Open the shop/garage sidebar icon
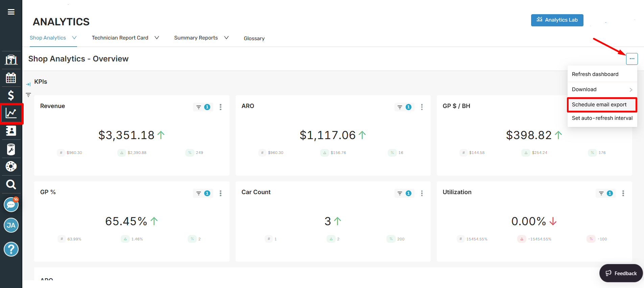 point(11,60)
